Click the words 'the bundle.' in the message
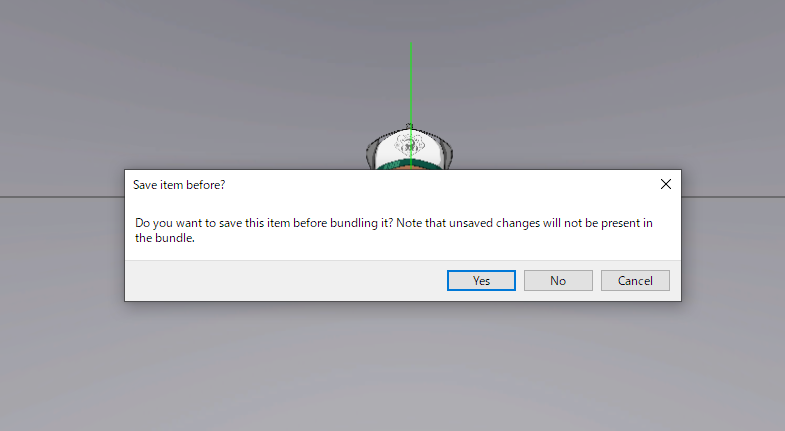 [x=165, y=238]
